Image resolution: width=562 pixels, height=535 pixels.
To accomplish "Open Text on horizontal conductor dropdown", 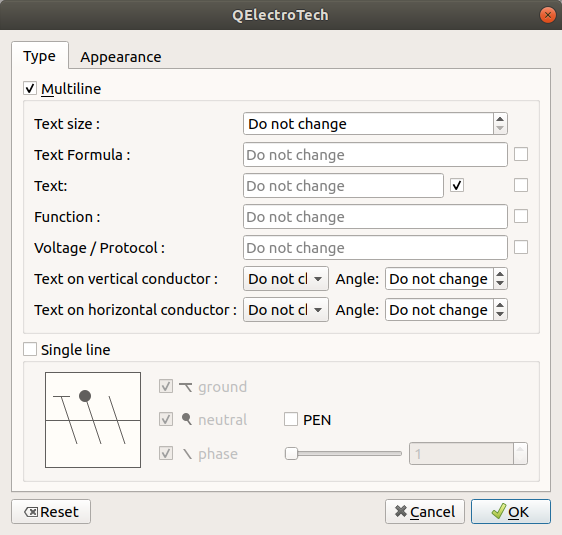I will (286, 310).
